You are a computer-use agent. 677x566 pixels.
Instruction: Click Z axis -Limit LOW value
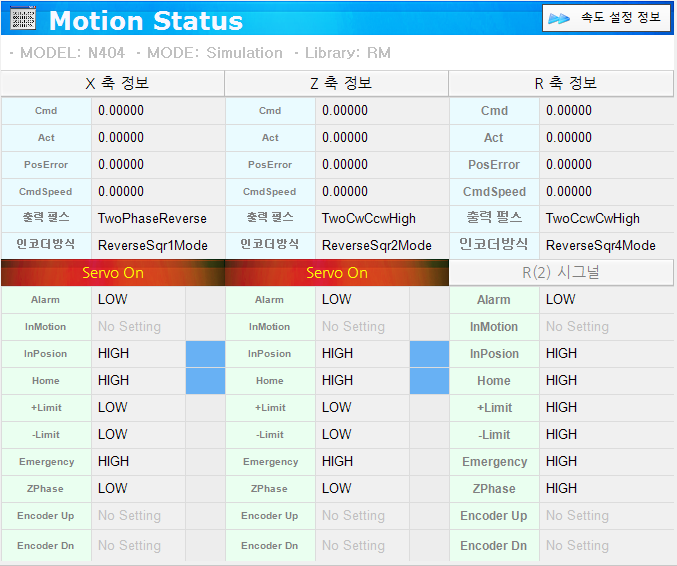point(337,435)
